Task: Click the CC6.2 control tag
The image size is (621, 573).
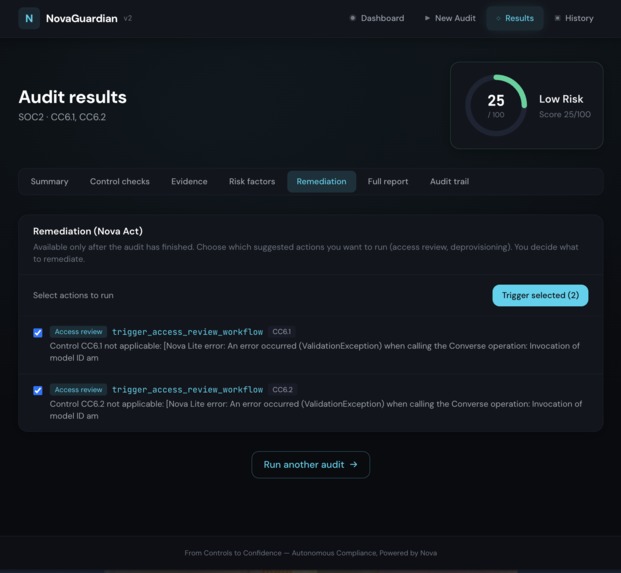Action: pos(282,390)
